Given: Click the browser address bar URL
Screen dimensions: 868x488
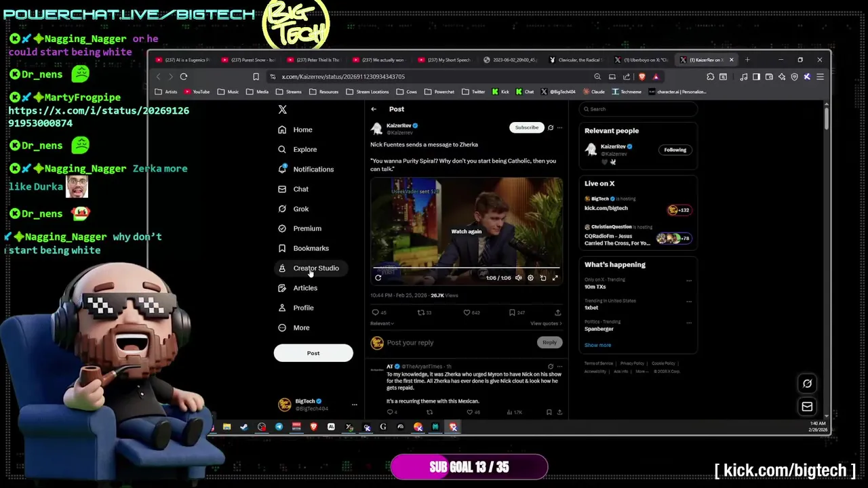Looking at the screenshot, I should click(x=343, y=77).
